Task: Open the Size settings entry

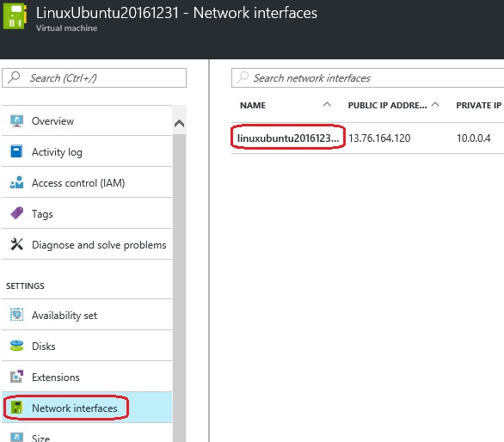Action: coord(87,433)
